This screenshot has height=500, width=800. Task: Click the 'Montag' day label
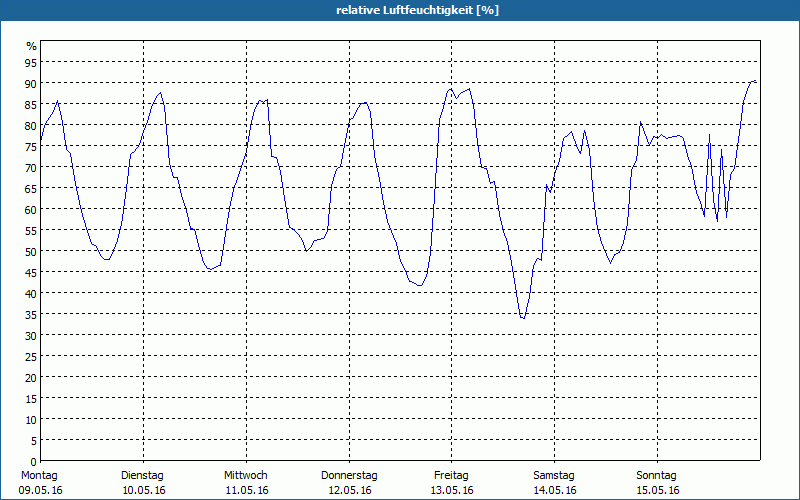(x=39, y=476)
